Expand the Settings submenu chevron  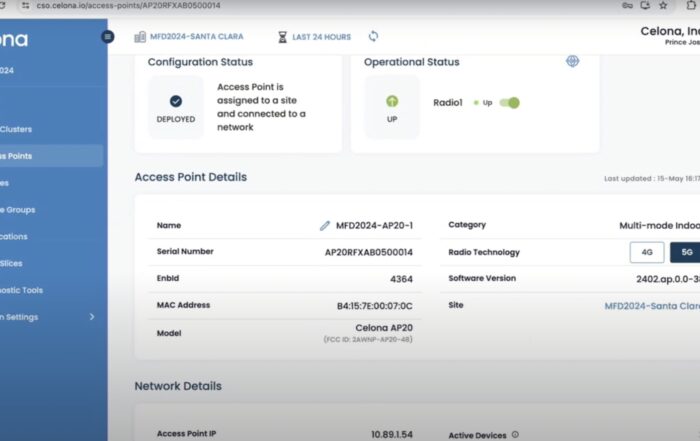click(x=92, y=317)
